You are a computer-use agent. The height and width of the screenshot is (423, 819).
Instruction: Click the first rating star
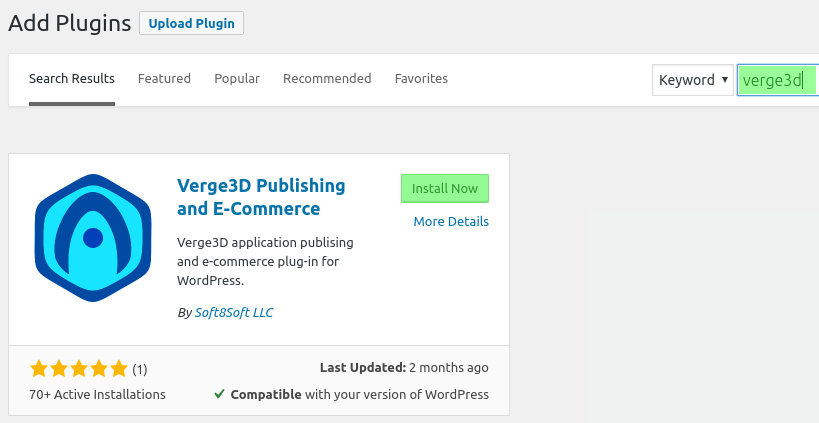tap(39, 369)
